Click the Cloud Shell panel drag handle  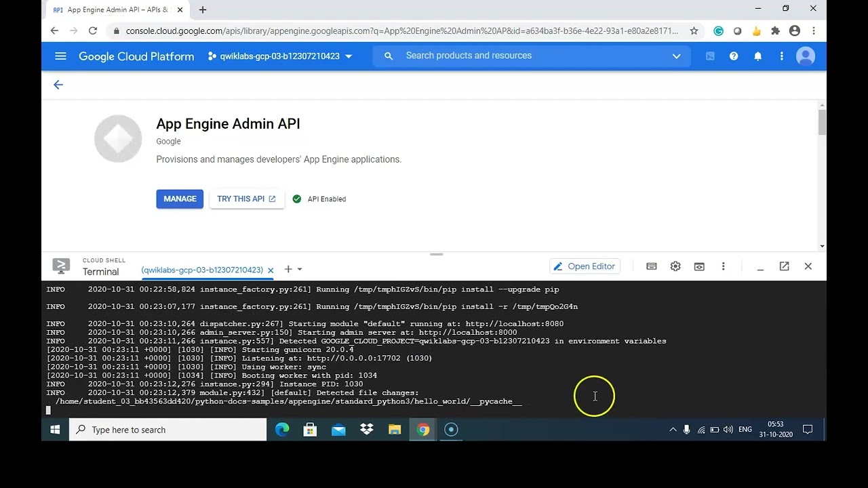[x=436, y=255]
